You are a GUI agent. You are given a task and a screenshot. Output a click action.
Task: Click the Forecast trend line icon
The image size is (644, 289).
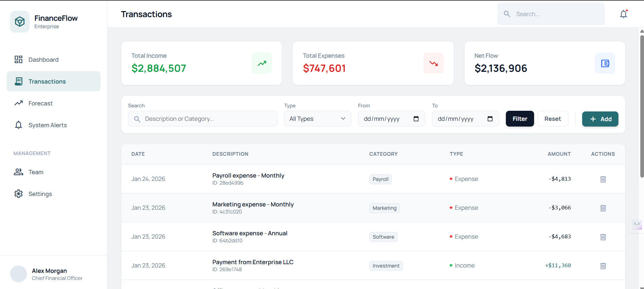pos(18,103)
